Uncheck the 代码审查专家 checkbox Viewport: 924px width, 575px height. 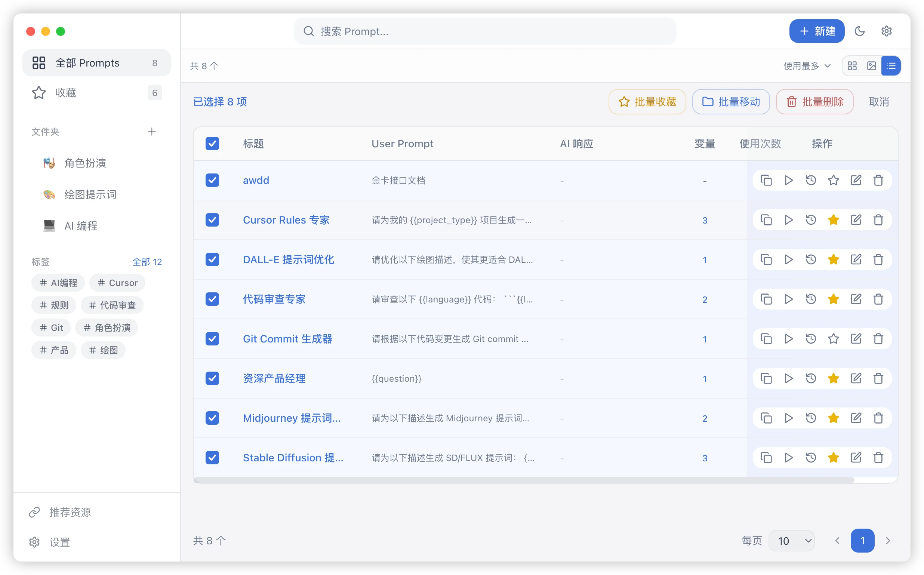click(212, 299)
